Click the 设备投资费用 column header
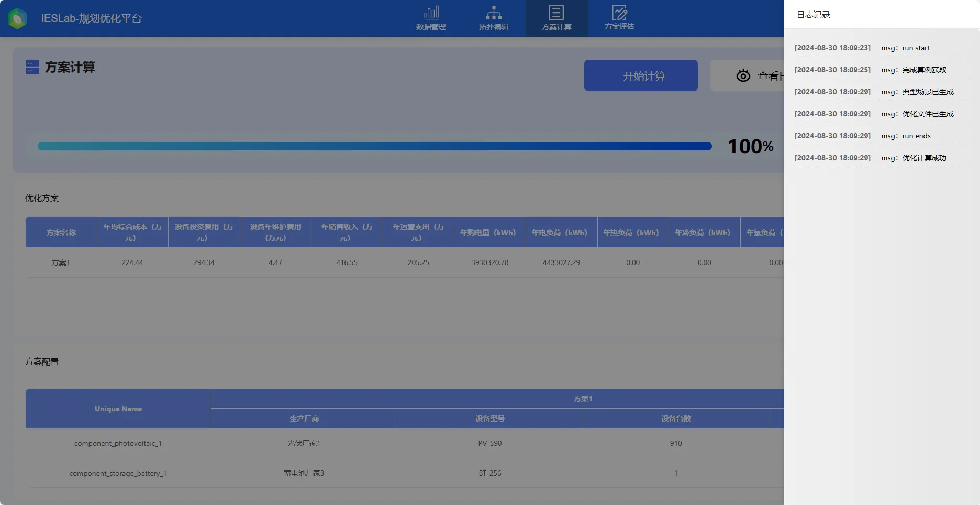980x505 pixels. pos(204,232)
